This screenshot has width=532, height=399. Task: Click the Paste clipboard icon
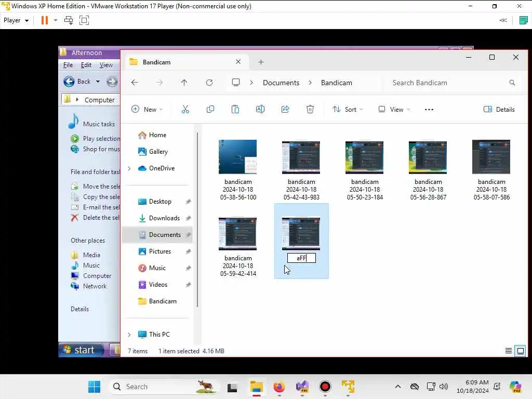coord(235,109)
